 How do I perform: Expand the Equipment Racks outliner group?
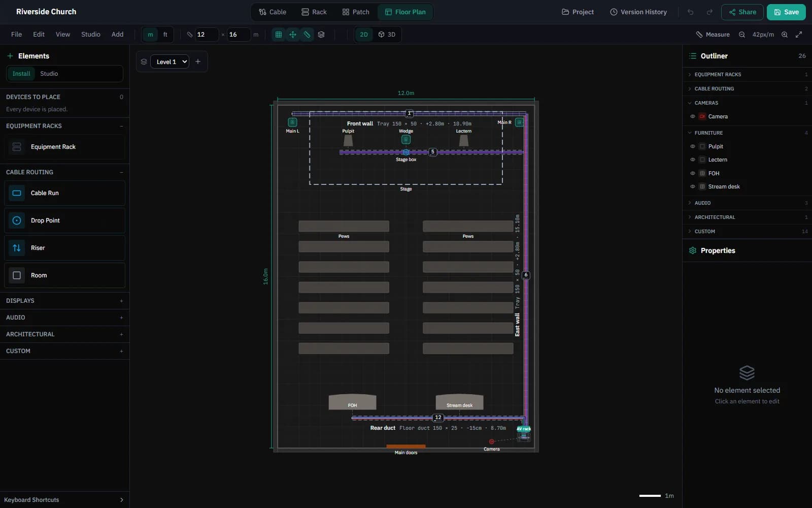click(747, 75)
